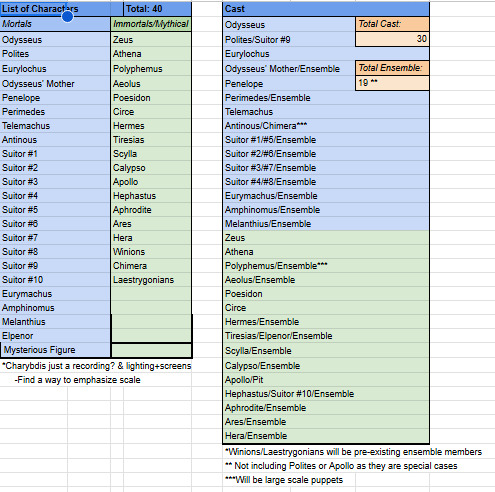Viewport: 495px width, 492px height.
Task: Click the 'Mortals' column header
Action: click(55, 24)
